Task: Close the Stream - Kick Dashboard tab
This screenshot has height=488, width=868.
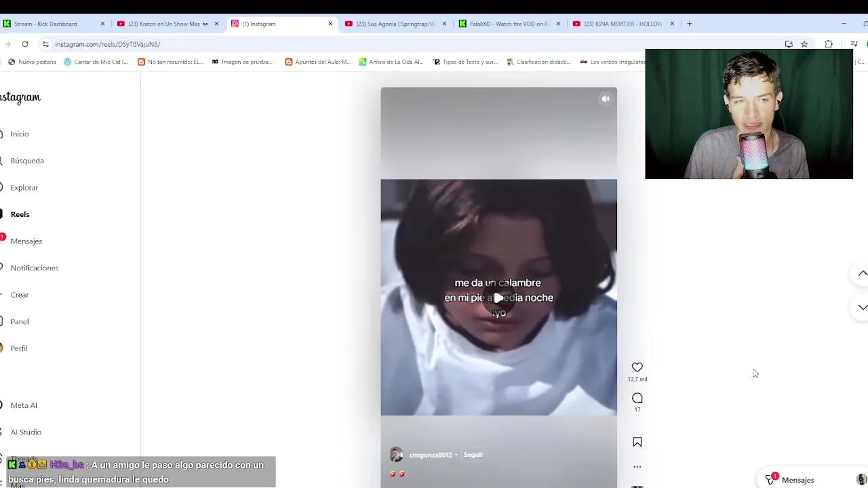Action: [102, 24]
